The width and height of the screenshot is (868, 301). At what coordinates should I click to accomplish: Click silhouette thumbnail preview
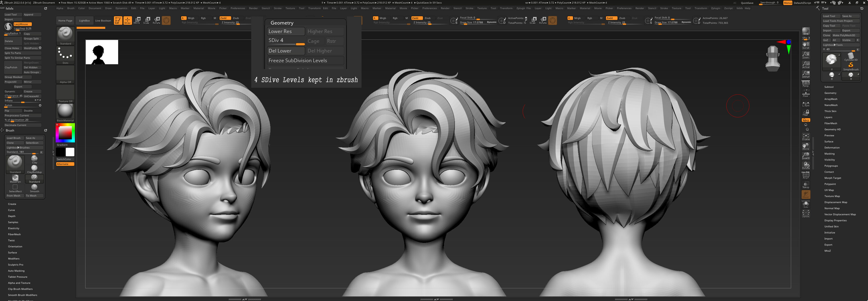pyautogui.click(x=102, y=52)
